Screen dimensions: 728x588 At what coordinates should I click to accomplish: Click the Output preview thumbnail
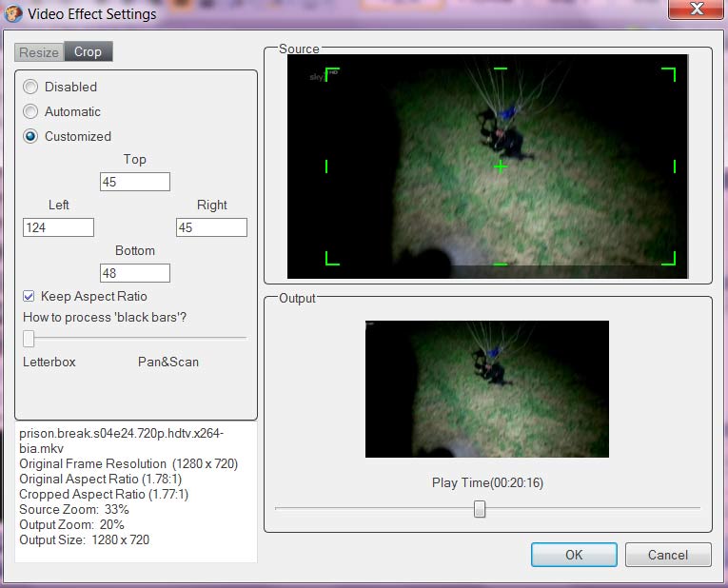click(487, 389)
